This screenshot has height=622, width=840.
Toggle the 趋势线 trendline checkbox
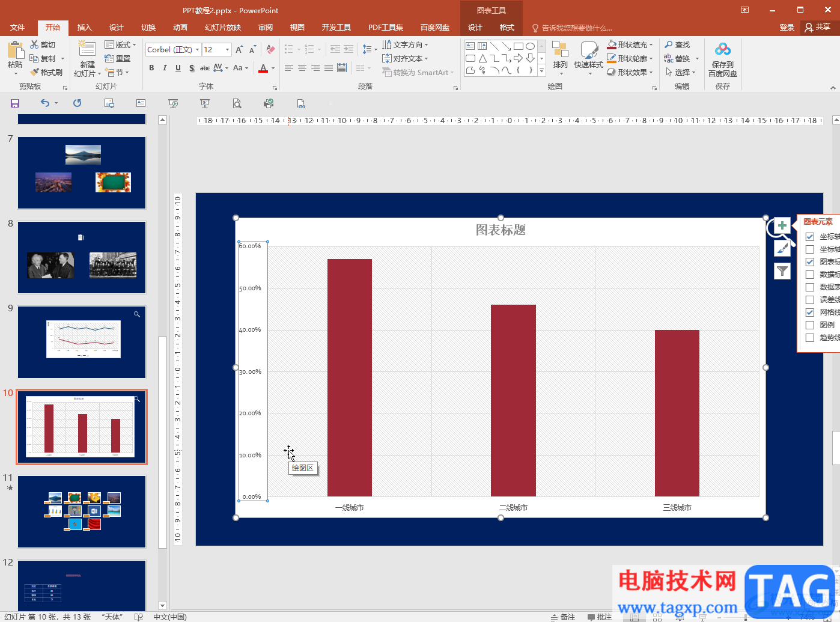pyautogui.click(x=810, y=338)
